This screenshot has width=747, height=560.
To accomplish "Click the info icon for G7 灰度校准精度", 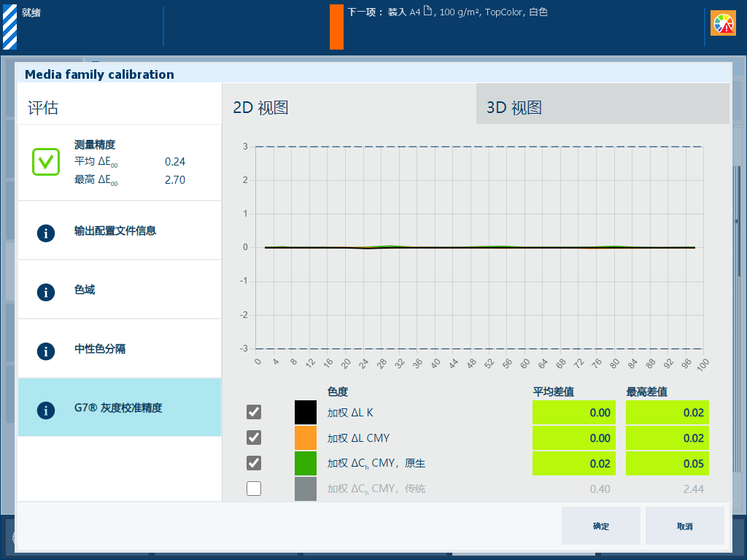I will point(46,410).
